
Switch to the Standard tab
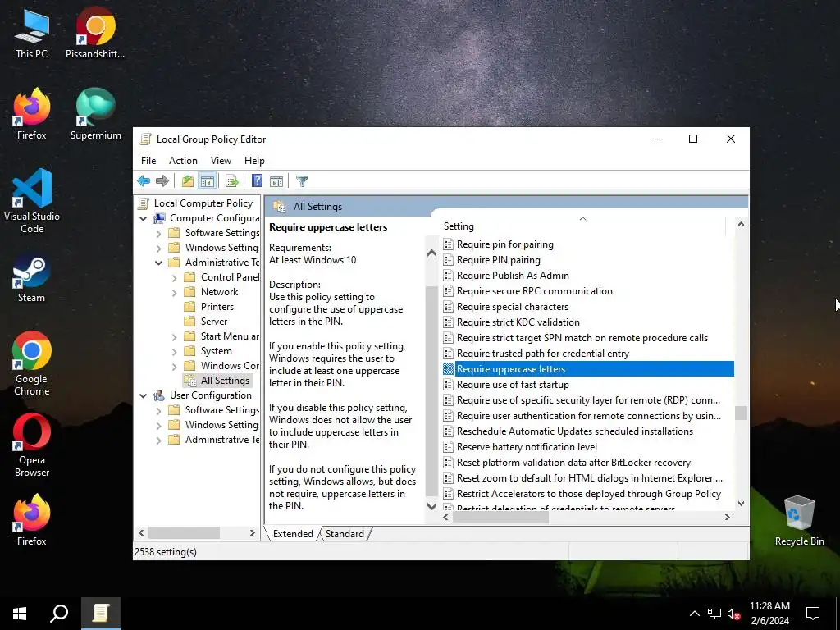(x=345, y=533)
